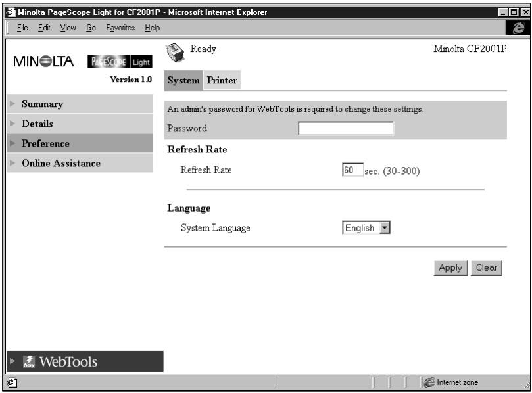Click the 'Ready' status text

tap(203, 49)
